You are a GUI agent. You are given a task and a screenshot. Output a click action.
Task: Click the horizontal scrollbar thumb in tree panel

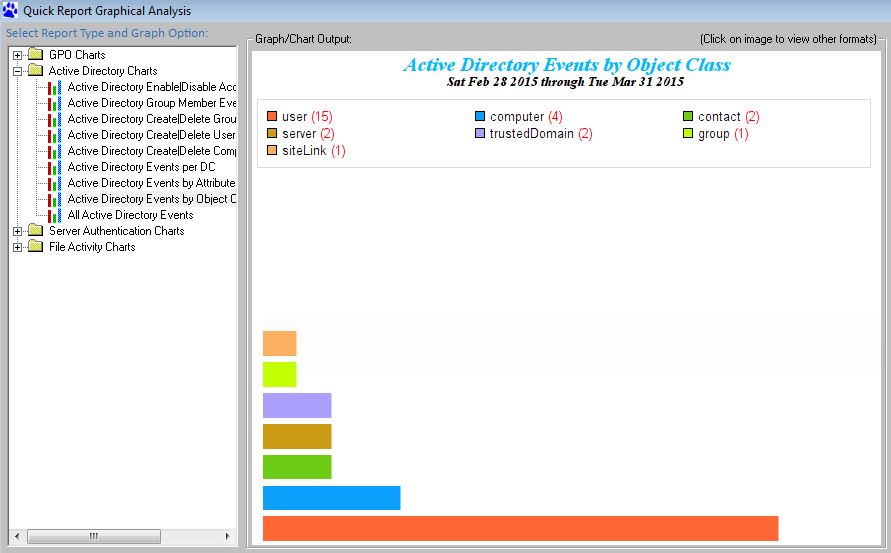93,537
